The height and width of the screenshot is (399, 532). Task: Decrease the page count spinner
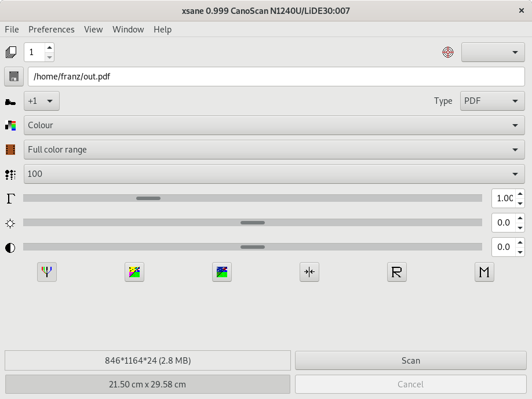[x=49, y=57]
